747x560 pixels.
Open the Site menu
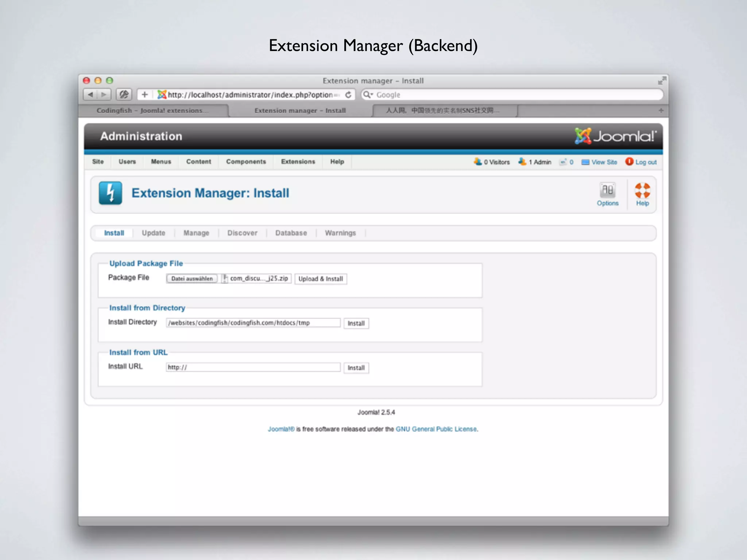(x=98, y=162)
